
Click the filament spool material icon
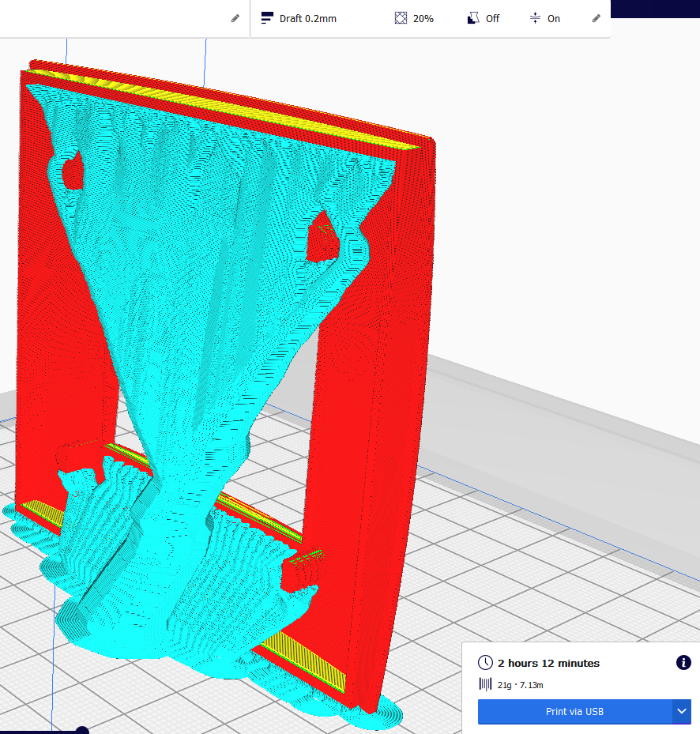tap(486, 684)
